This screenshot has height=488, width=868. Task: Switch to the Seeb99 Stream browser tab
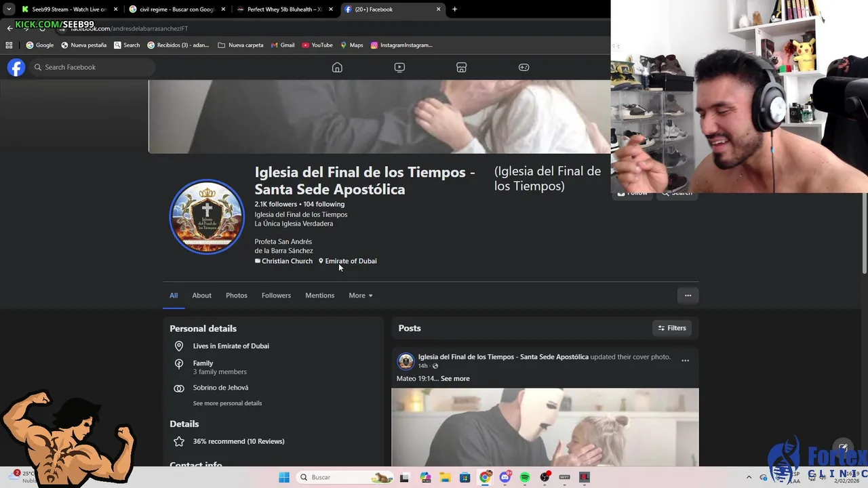pos(69,9)
